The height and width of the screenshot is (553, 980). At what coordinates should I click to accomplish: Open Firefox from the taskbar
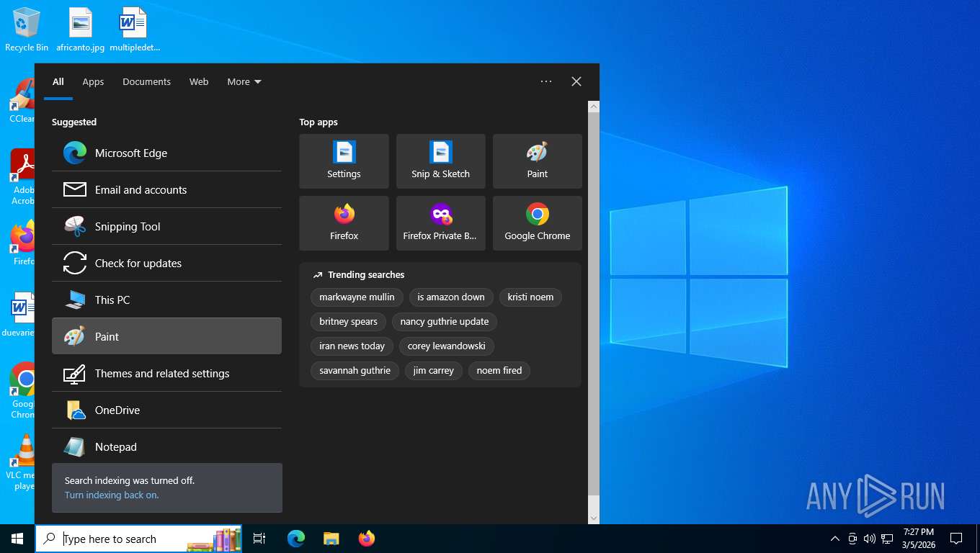[x=367, y=539]
